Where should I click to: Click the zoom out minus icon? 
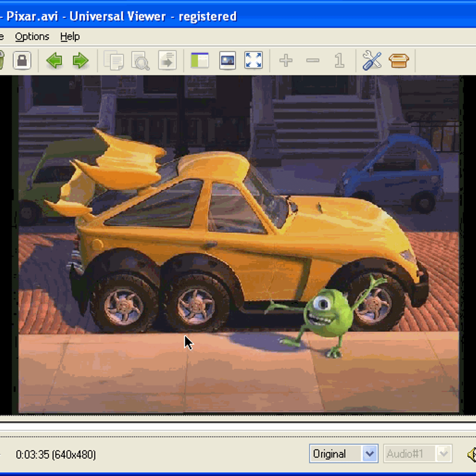[x=313, y=61]
